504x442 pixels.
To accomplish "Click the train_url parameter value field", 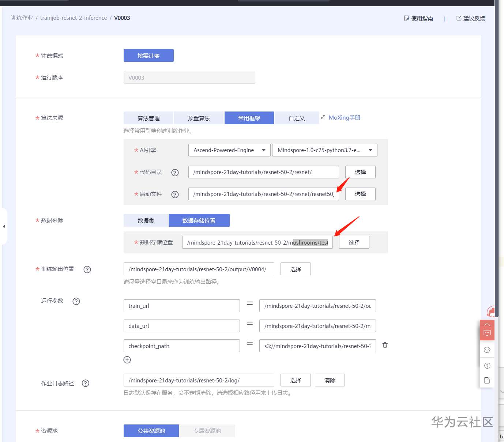I will coord(317,306).
